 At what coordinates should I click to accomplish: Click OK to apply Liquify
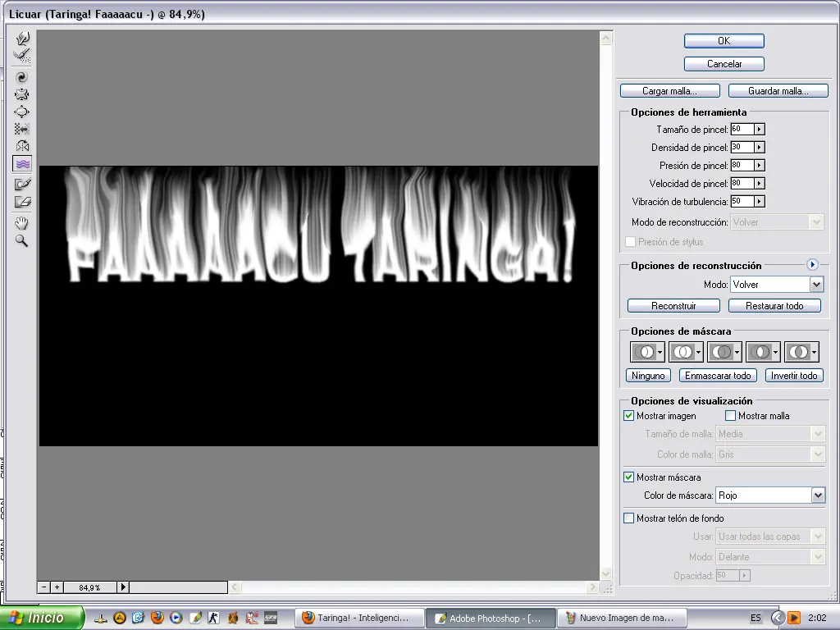(x=724, y=41)
